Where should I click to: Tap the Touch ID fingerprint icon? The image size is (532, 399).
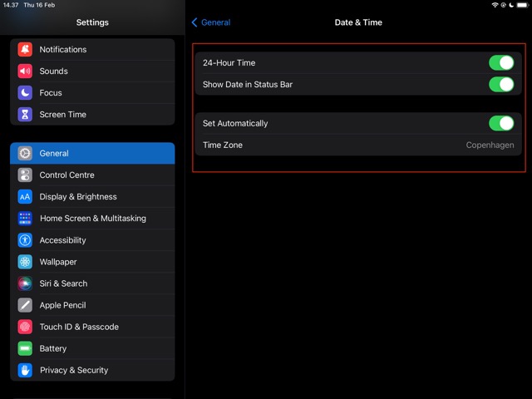25,327
